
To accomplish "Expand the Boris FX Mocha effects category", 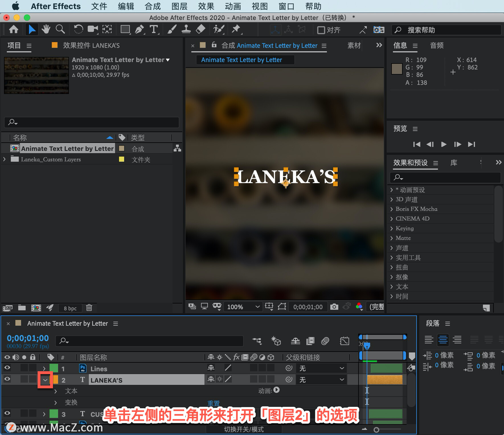I will 392,209.
